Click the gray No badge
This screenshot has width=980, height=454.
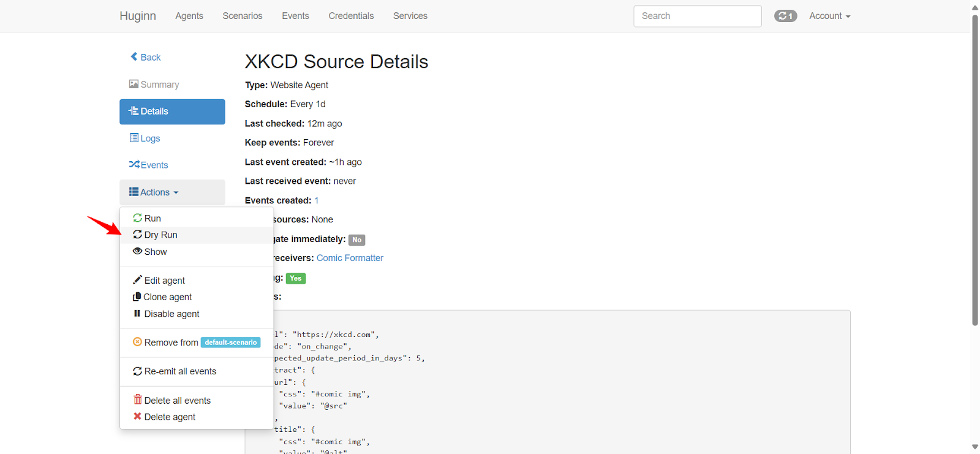[x=357, y=240]
